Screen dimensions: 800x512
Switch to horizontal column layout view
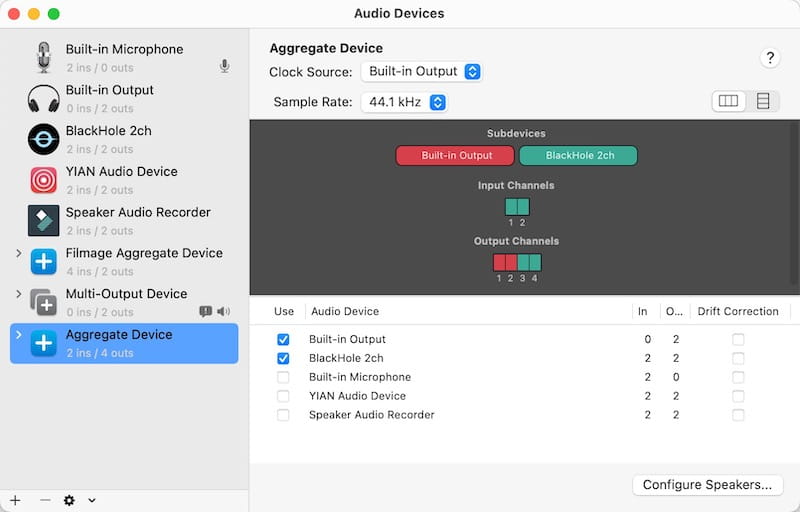pos(728,101)
